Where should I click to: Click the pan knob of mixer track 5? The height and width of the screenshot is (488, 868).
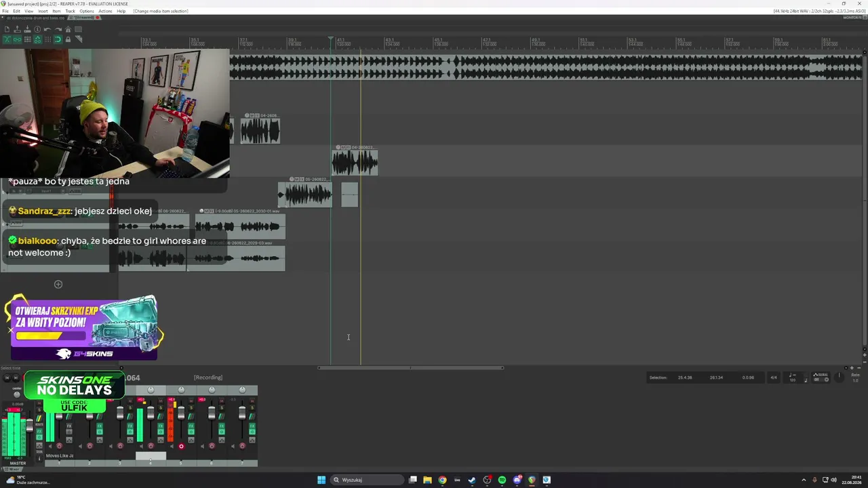click(181, 390)
